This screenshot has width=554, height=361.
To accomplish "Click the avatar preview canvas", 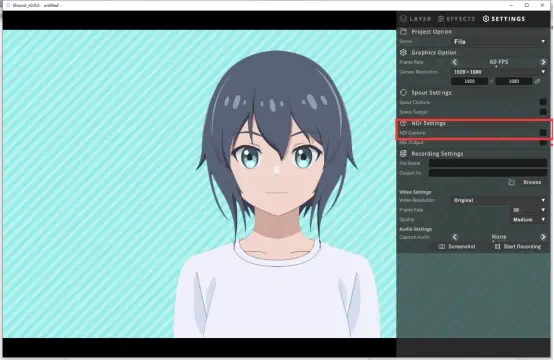I will (x=199, y=184).
